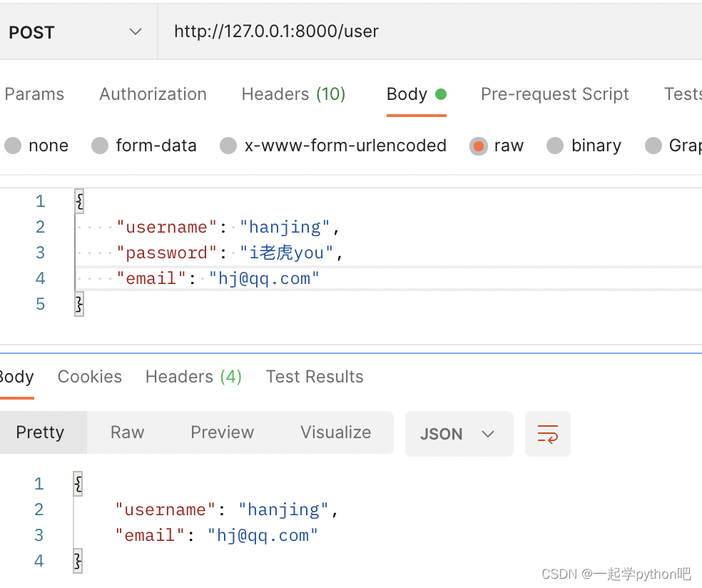Screen dimensions: 702x588
Task: Open response Headers (4) tab
Action: tap(193, 377)
